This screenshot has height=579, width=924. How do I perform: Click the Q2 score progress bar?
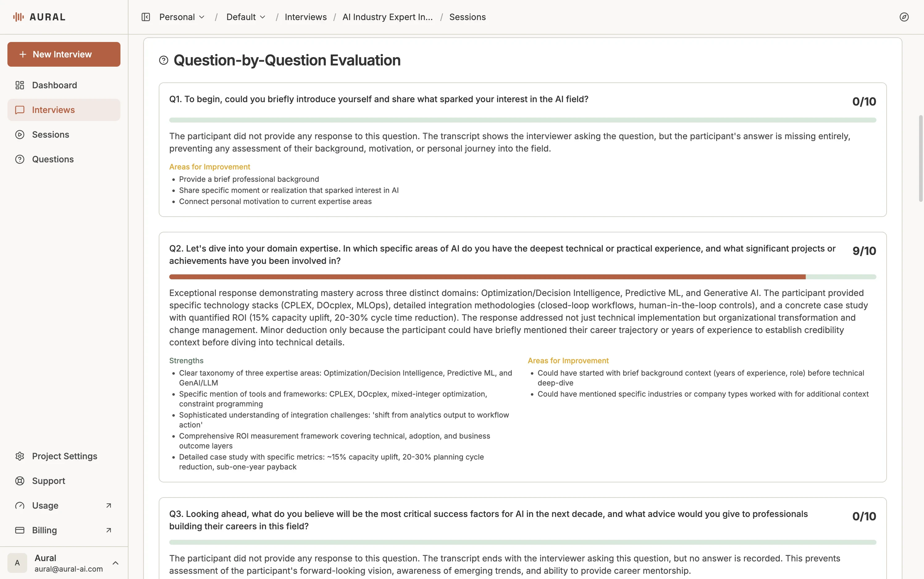point(522,277)
